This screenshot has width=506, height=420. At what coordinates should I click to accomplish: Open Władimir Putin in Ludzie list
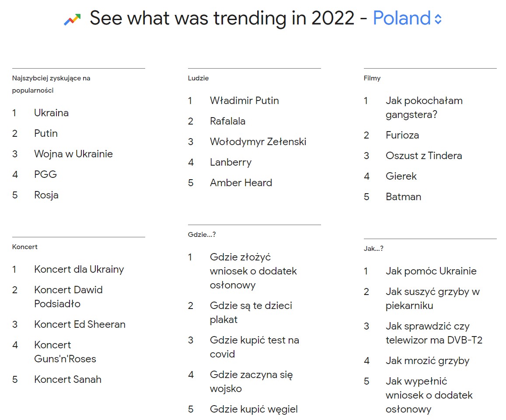point(244,101)
